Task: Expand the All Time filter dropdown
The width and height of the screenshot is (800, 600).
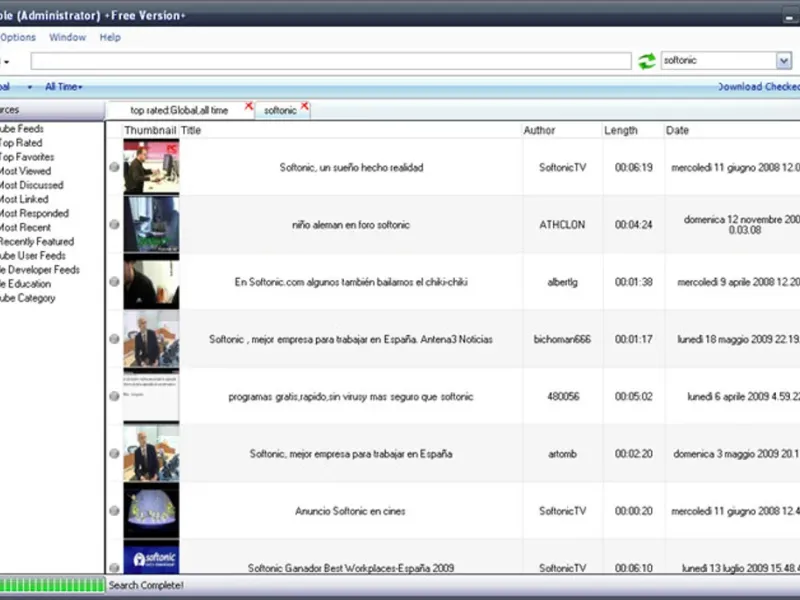Action: 63,87
